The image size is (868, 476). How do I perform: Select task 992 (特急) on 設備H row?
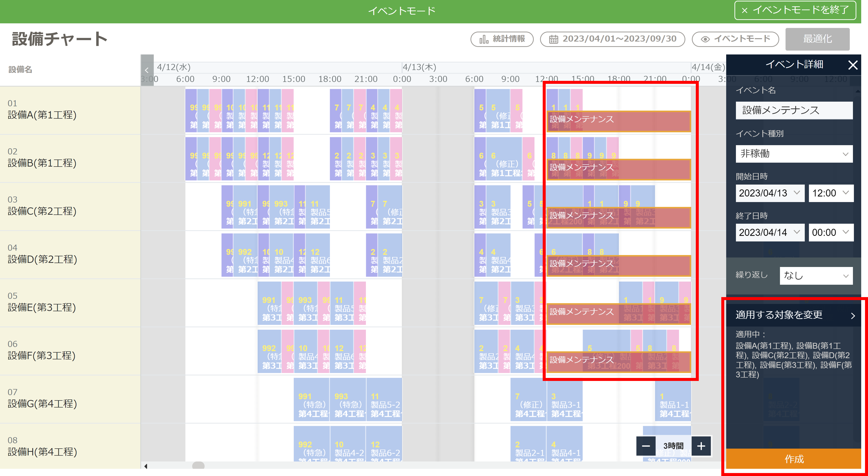[x=311, y=444]
